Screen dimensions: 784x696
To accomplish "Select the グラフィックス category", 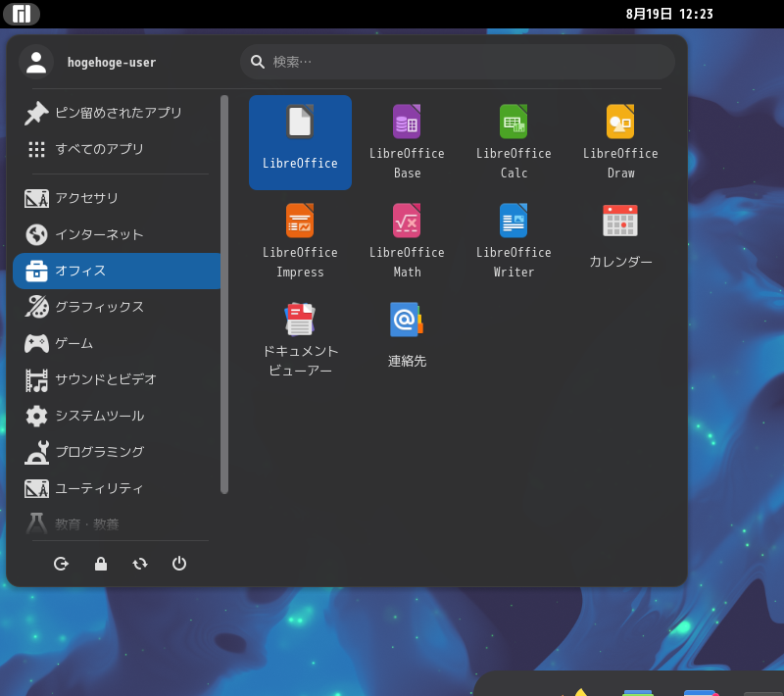I will [x=117, y=307].
